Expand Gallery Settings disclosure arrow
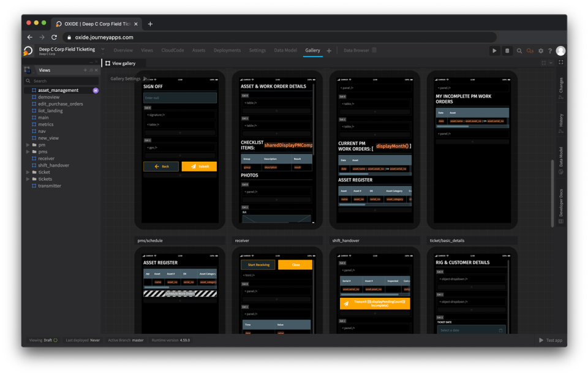This screenshot has width=588, height=375. pos(145,78)
